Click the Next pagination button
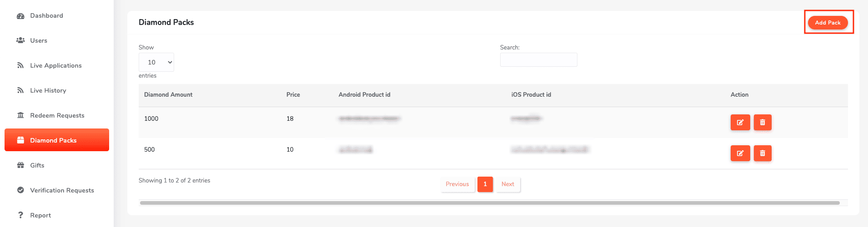 (x=507, y=184)
